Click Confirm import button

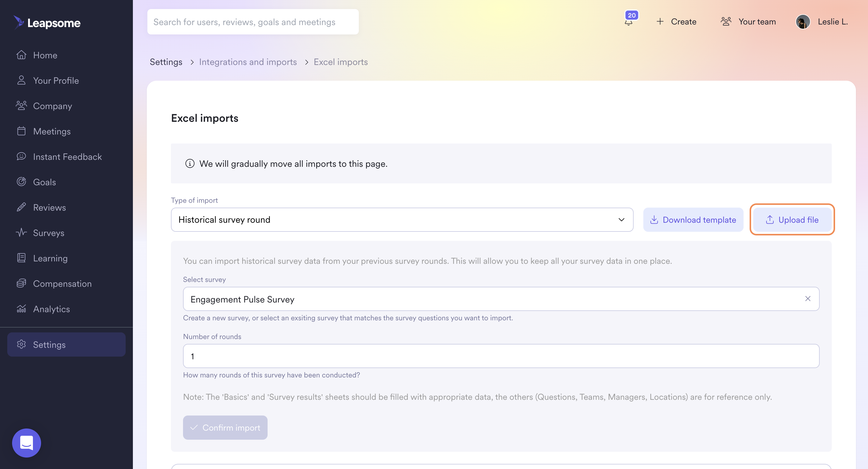pos(225,427)
